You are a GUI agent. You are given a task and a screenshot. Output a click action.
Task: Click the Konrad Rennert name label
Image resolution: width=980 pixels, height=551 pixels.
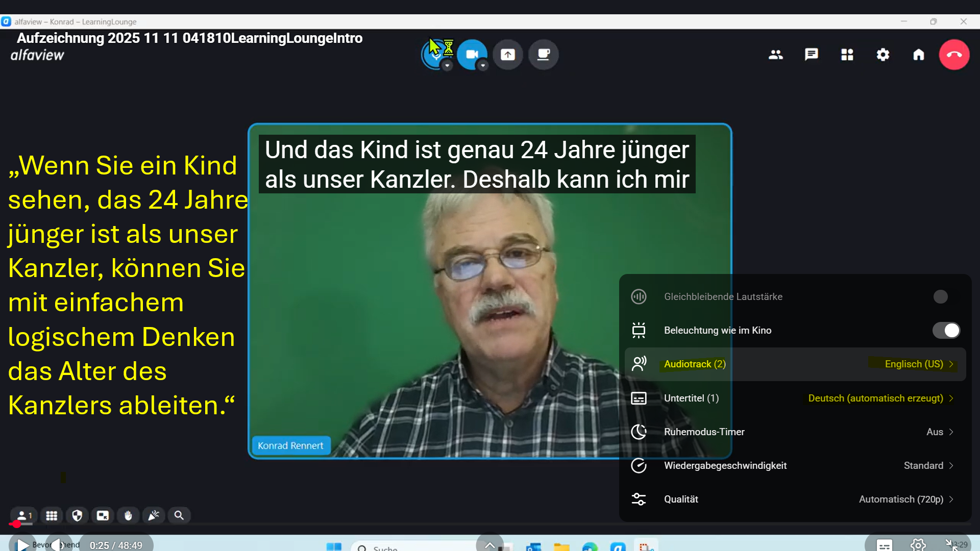pos(290,446)
